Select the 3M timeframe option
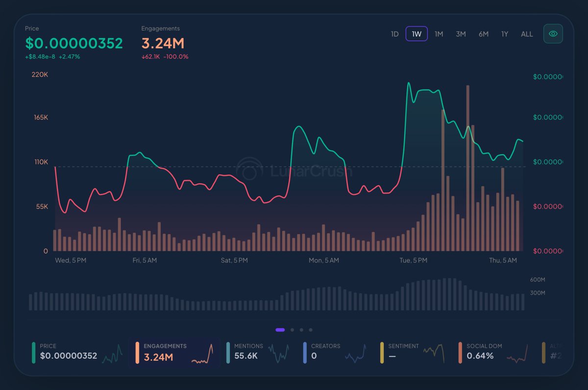 [461, 34]
